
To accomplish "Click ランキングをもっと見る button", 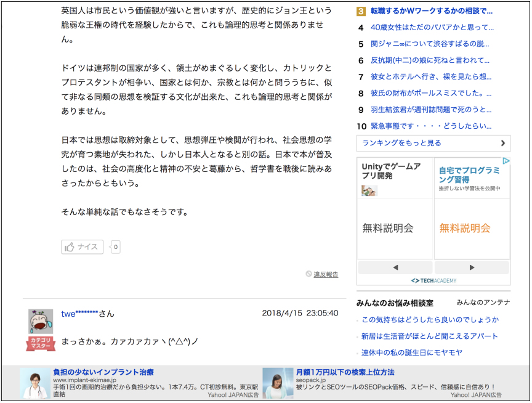I will 433,143.
